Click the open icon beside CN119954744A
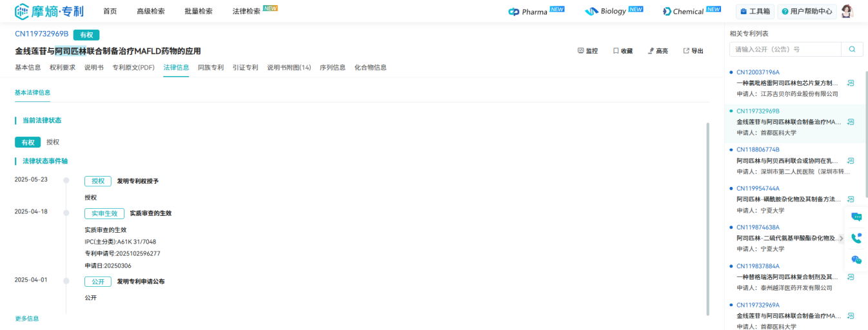The height and width of the screenshot is (330, 868). pyautogui.click(x=851, y=199)
